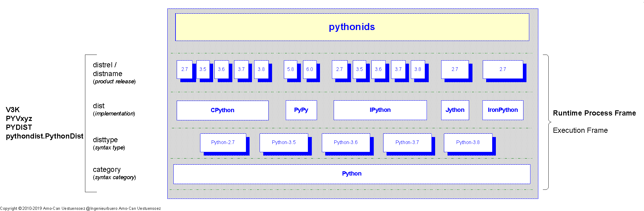Click the 'category' row label
Screen dimensions: 644x211
[x=107, y=169]
